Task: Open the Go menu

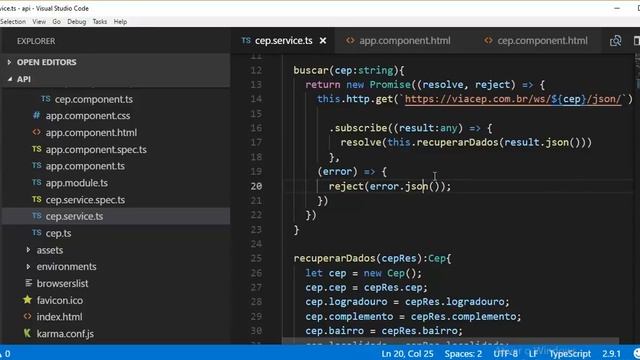Action: 56,22
